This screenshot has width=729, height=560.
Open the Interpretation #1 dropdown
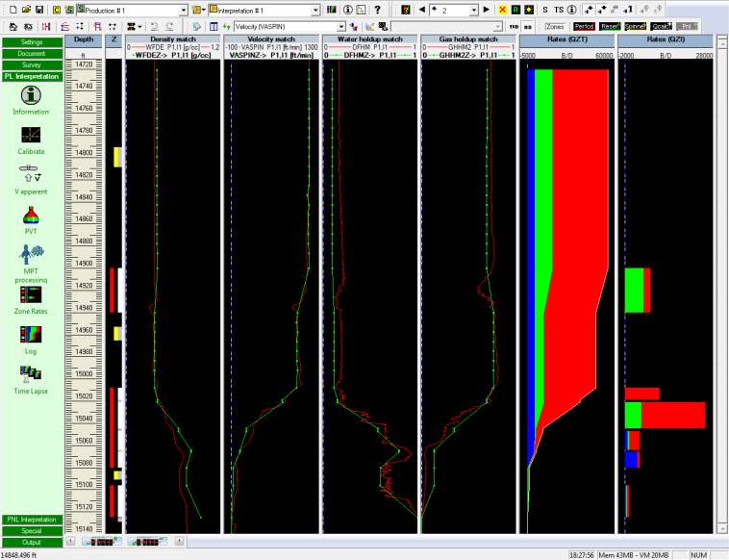pyautogui.click(x=315, y=11)
